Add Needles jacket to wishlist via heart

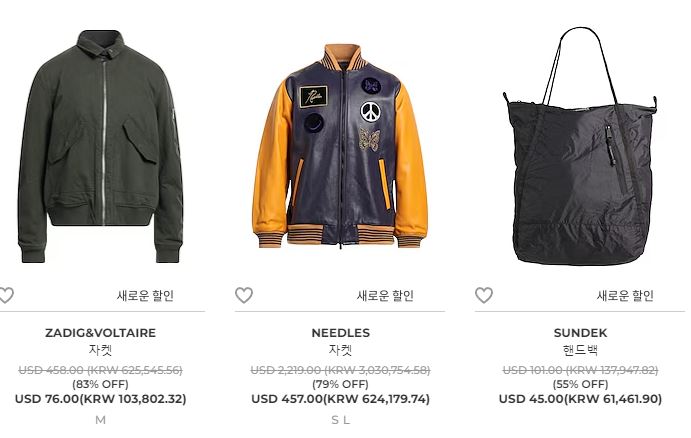(244, 295)
